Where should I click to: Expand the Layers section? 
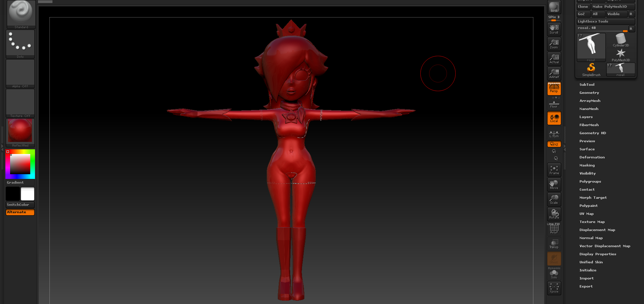(x=586, y=117)
